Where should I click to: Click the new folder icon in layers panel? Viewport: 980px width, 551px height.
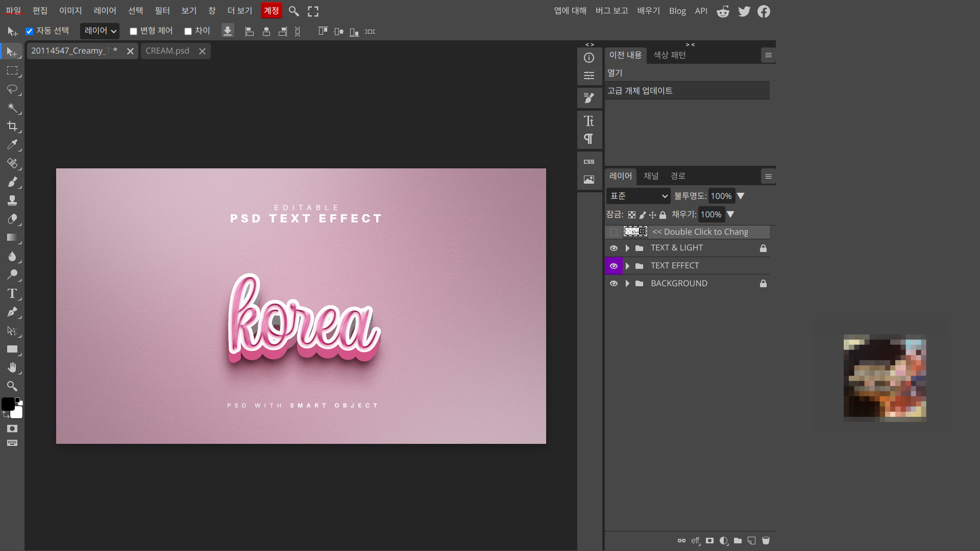coord(738,541)
